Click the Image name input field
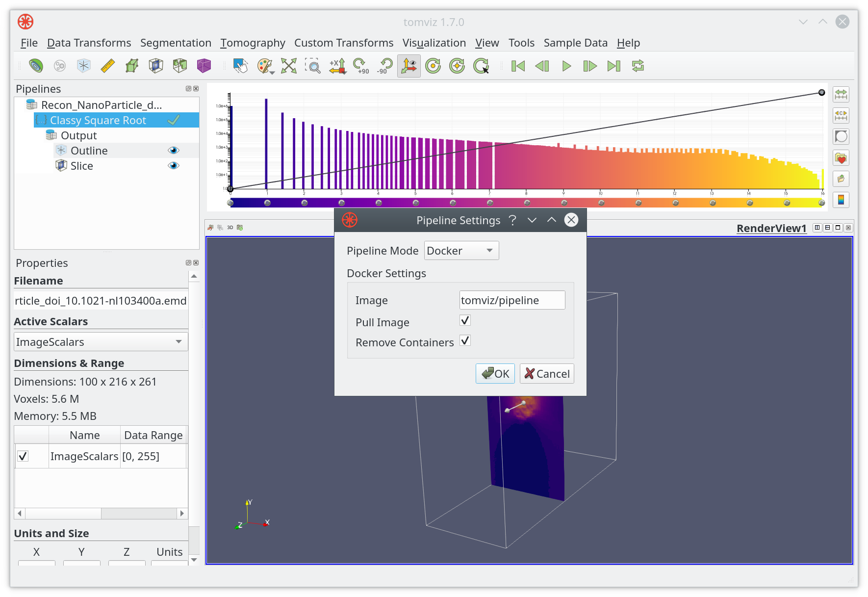868x597 pixels. [x=512, y=300]
